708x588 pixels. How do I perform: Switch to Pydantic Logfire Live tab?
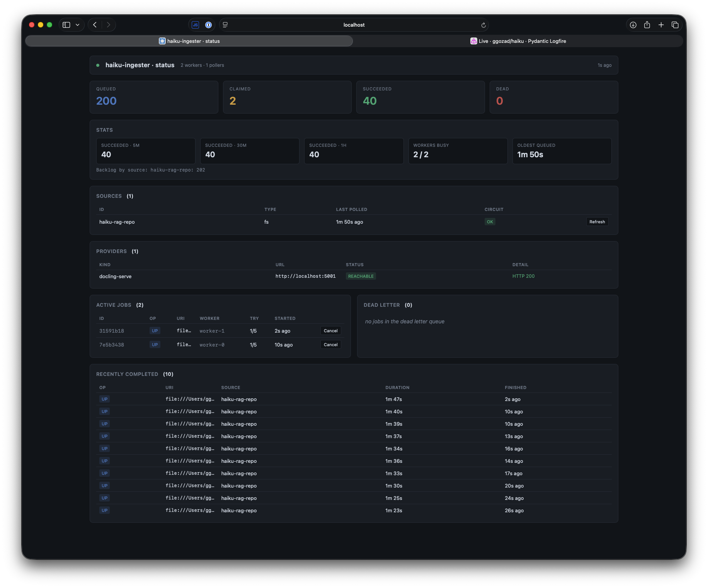(518, 41)
